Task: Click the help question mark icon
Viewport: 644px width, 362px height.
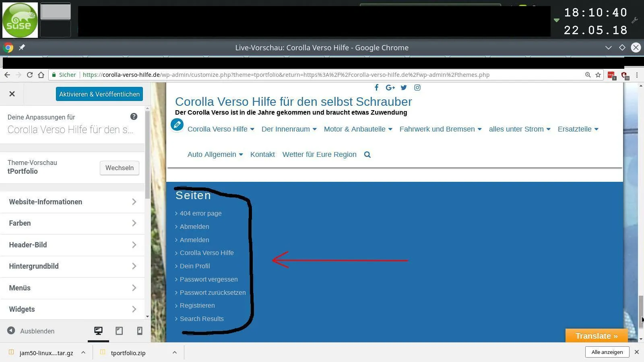Action: click(x=134, y=117)
